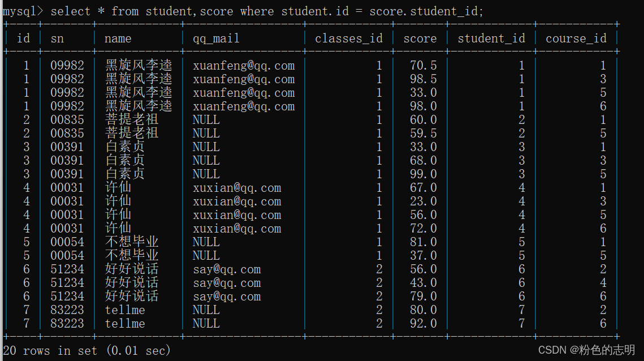Viewport: 644px width, 361px height.
Task: Click sn 00835 in the 59.5 score row
Action: point(67,133)
